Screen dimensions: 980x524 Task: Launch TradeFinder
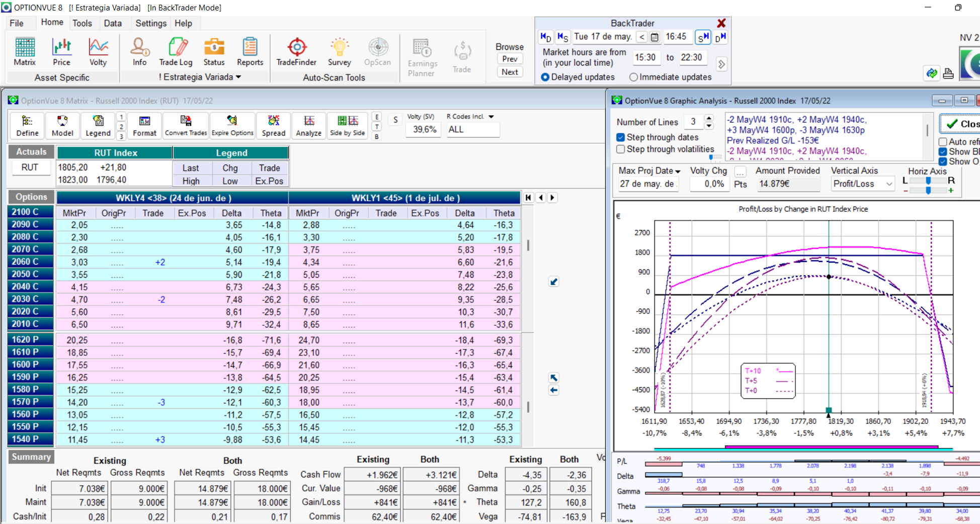point(296,52)
